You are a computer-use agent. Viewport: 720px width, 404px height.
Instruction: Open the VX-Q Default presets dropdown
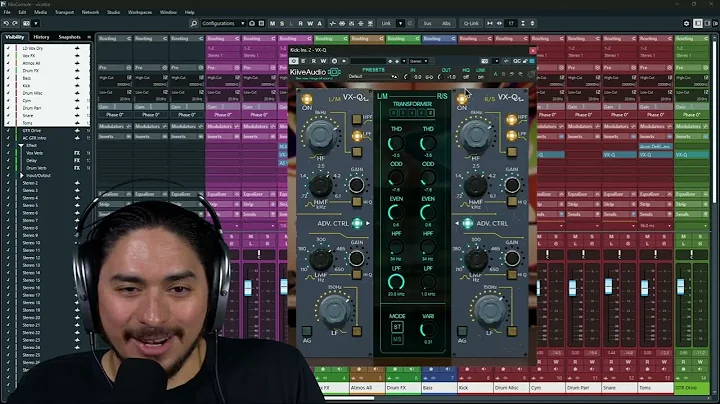coord(373,77)
